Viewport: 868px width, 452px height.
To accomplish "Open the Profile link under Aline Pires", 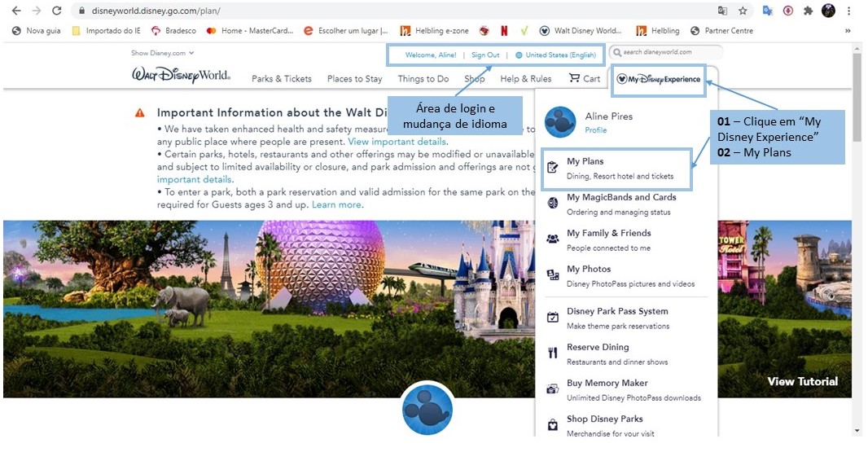I will tap(596, 130).
